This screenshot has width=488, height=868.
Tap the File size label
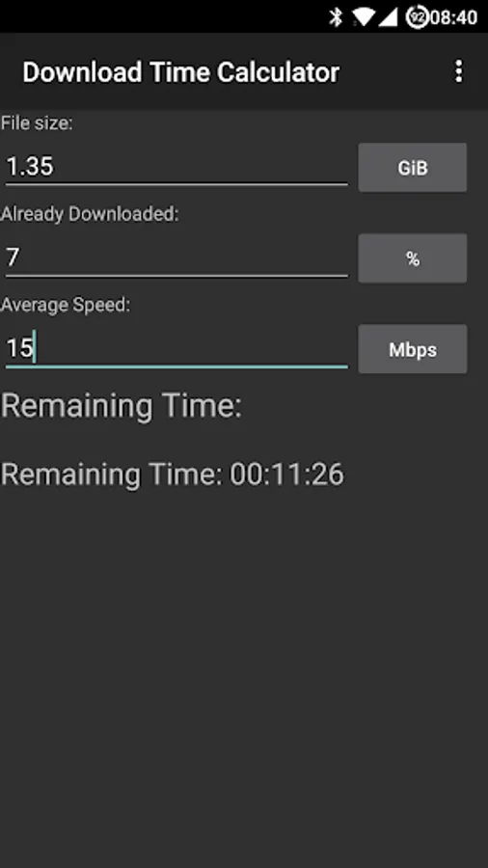click(x=37, y=122)
